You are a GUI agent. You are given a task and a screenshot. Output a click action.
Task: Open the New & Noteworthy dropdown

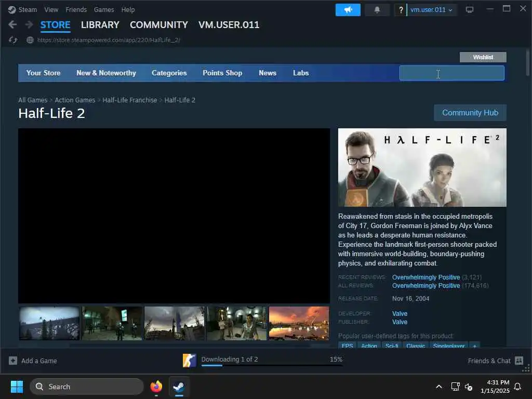coord(106,73)
